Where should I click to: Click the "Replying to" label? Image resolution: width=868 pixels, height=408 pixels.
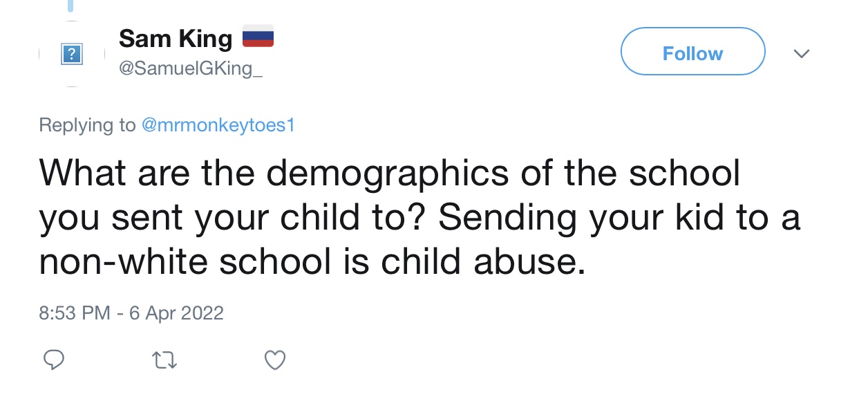pos(87,125)
